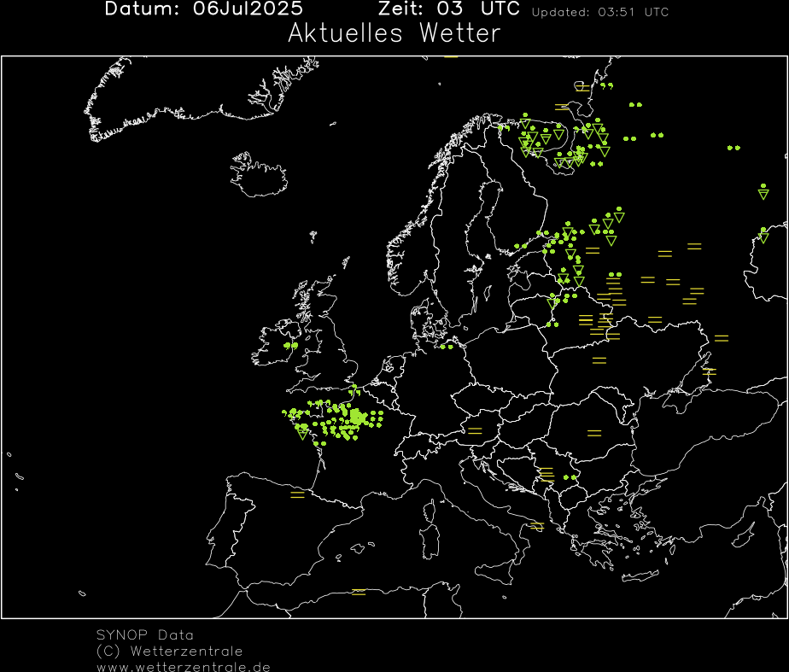The height and width of the screenshot is (672, 789).
Task: Click the hour value 03 in header
Action: (x=450, y=9)
